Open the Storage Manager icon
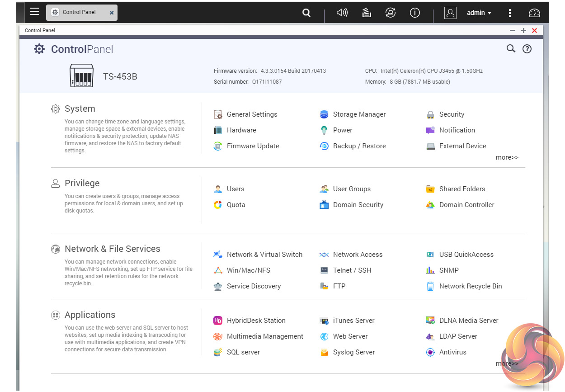Screen dimensions: 565x392 point(324,114)
